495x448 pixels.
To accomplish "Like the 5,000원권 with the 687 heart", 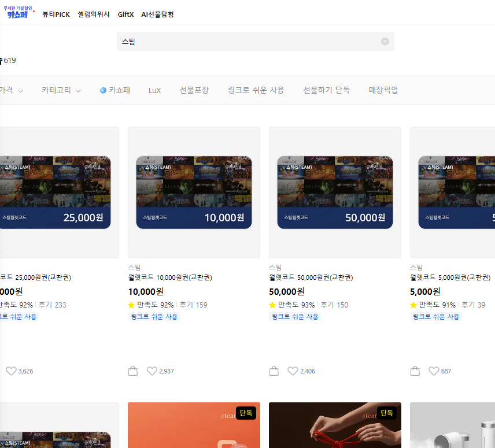I will click(x=434, y=371).
